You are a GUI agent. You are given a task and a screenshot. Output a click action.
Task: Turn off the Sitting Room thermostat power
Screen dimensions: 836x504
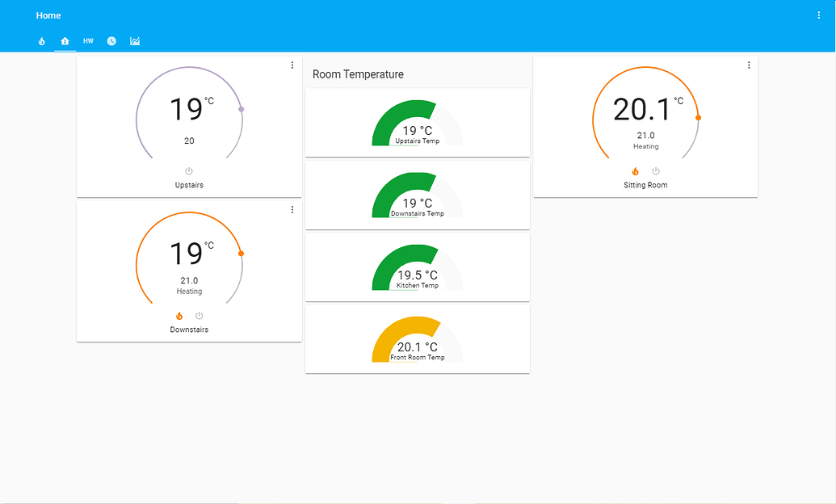[x=656, y=171]
